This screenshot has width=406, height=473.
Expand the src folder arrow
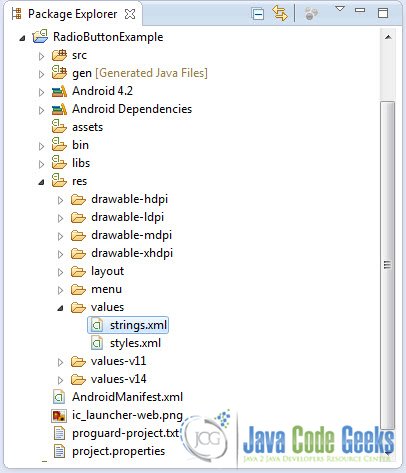[41, 56]
